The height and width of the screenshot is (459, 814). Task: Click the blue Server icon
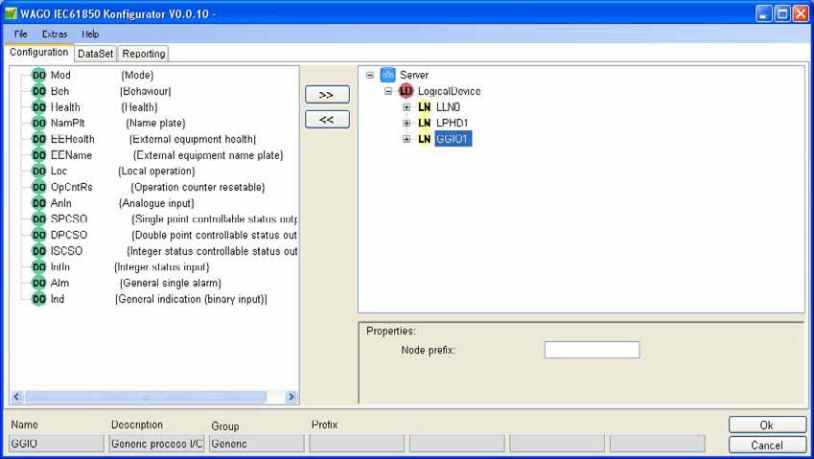click(x=388, y=75)
